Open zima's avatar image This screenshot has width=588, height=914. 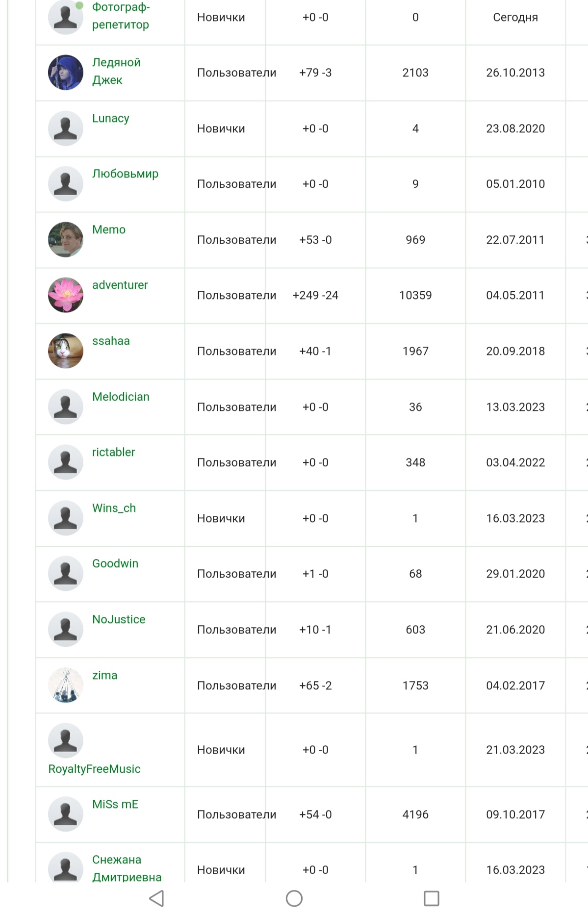pyautogui.click(x=66, y=685)
